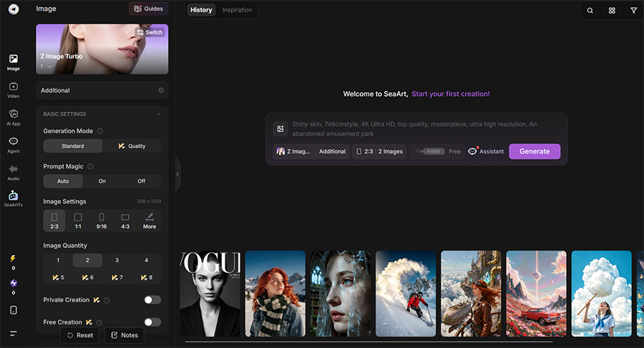644x348 pixels.
Task: Select the History tab
Action: (201, 10)
